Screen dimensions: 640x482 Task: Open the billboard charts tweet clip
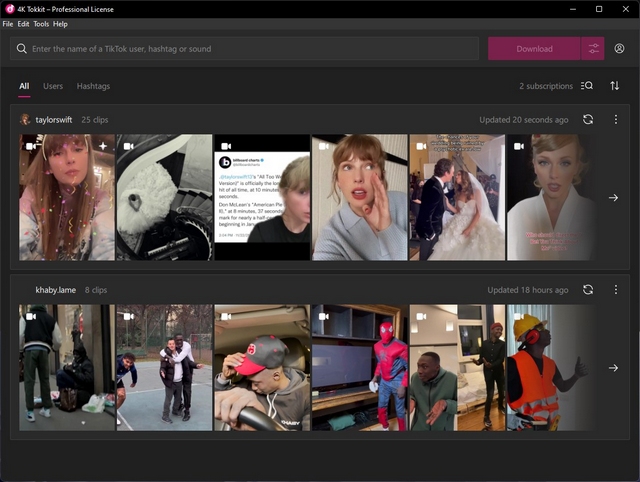click(x=262, y=197)
